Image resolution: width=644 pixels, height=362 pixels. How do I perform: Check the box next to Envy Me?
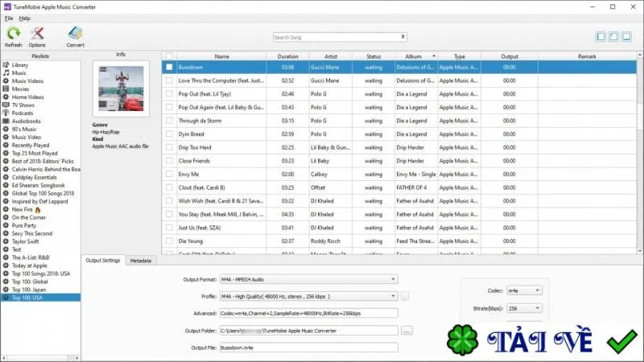click(169, 174)
